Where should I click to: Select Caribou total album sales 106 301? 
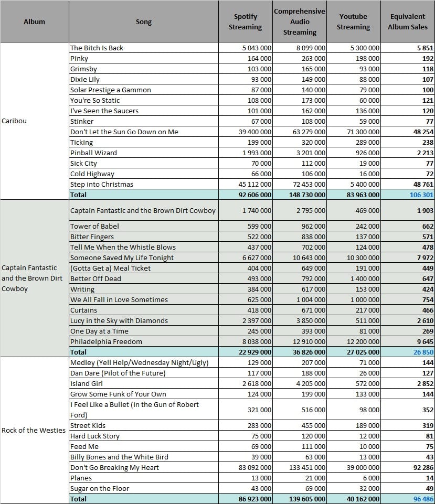[x=408, y=195]
